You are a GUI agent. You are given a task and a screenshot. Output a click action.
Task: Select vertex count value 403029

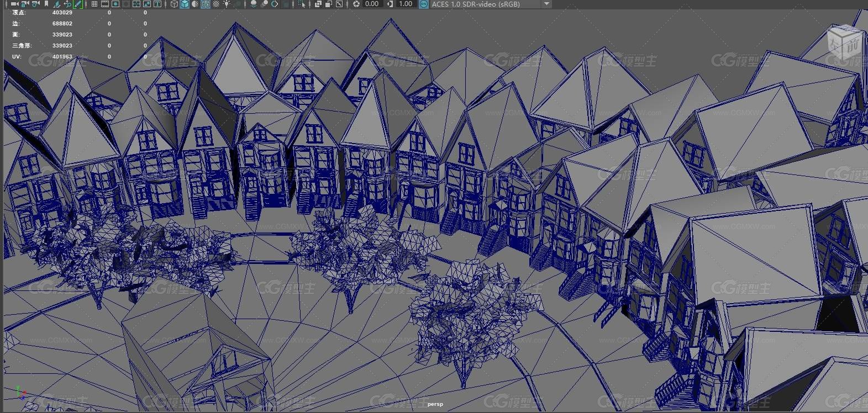click(x=62, y=12)
